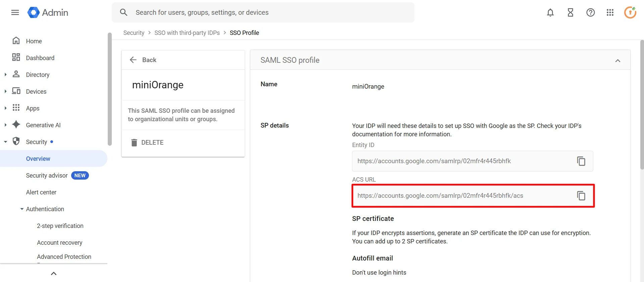Screen dimensions: 644x282
Task: Click the Devices icon in sidebar
Action: 16,91
